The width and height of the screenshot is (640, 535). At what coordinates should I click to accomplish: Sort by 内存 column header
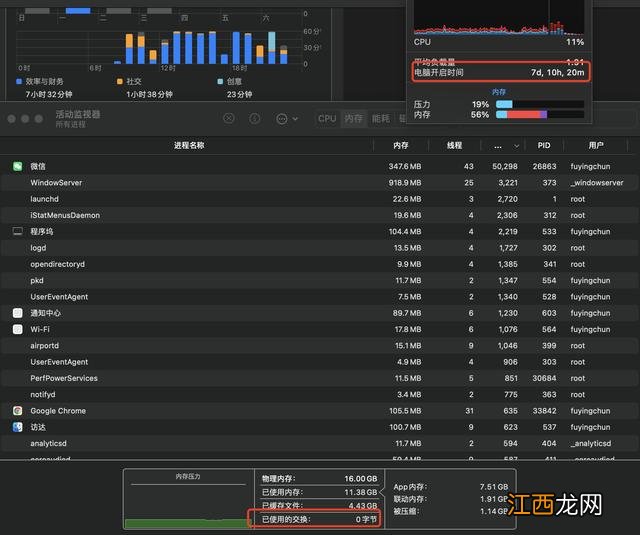[401, 145]
